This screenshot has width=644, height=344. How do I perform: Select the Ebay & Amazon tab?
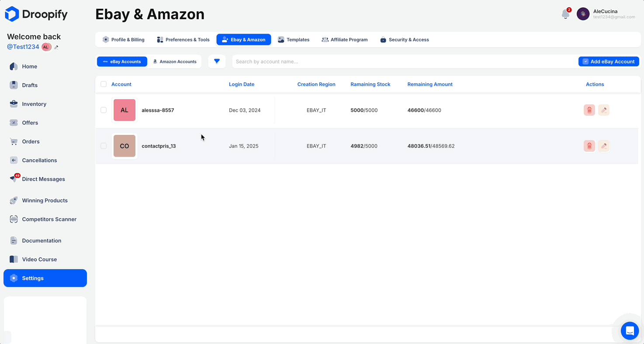244,40
